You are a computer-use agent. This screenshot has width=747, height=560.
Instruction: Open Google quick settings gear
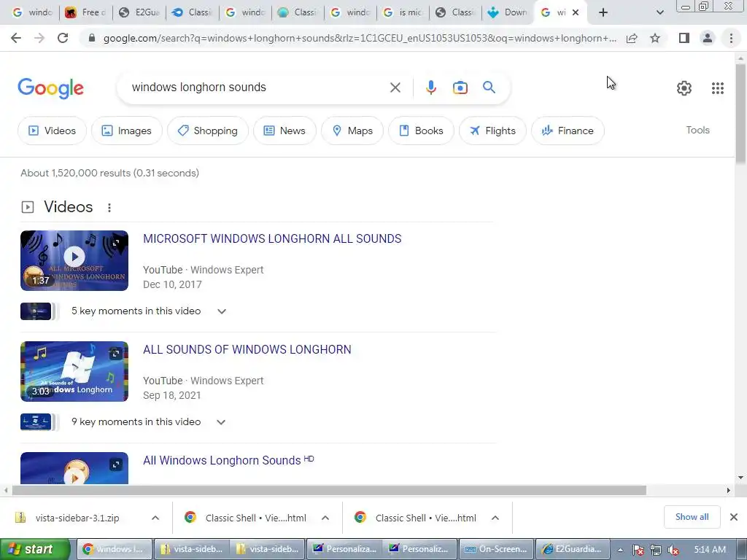pos(684,88)
